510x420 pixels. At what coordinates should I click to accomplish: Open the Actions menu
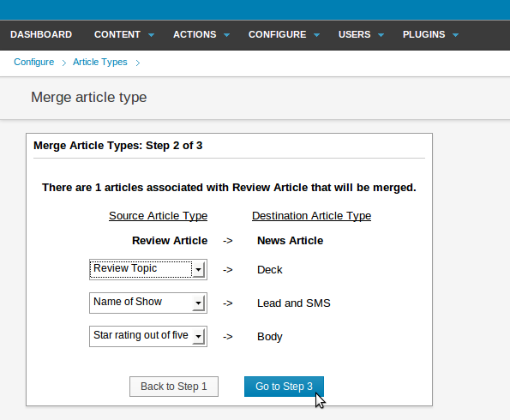(195, 34)
